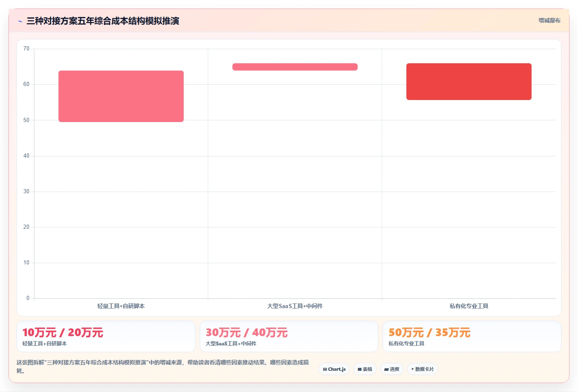Click the chart title 三种对接方案五年综合成本结构模拟推演

pos(103,21)
